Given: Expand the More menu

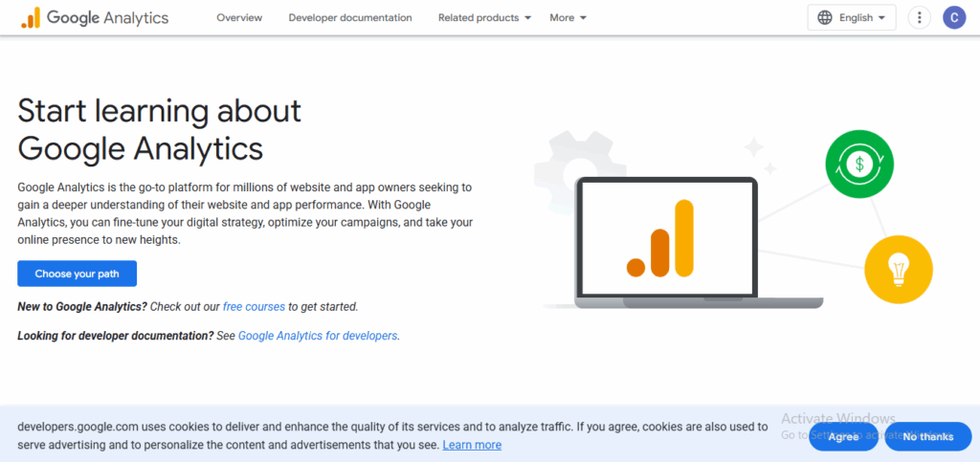Looking at the screenshot, I should (568, 17).
